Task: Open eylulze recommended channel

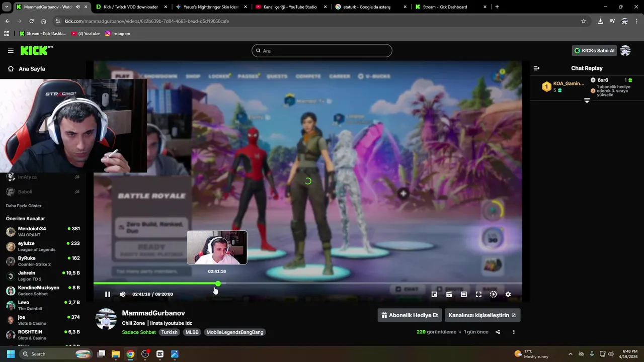Action: click(x=43, y=246)
